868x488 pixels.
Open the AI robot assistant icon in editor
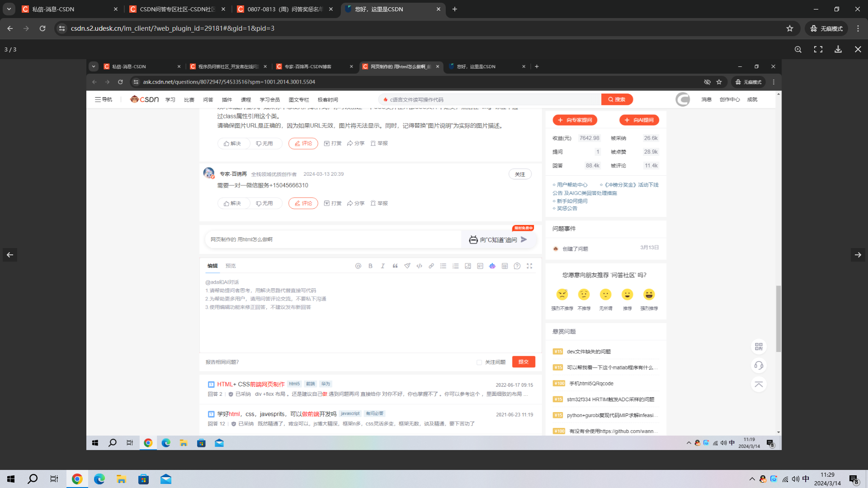pos(492,266)
